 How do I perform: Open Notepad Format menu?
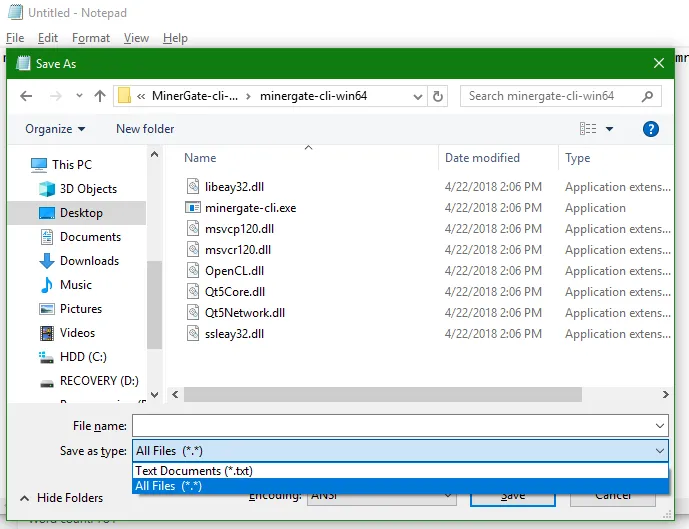click(x=91, y=38)
